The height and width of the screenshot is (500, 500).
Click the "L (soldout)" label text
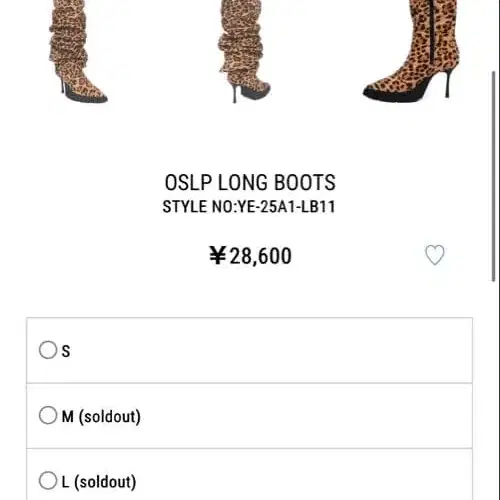[99, 482]
